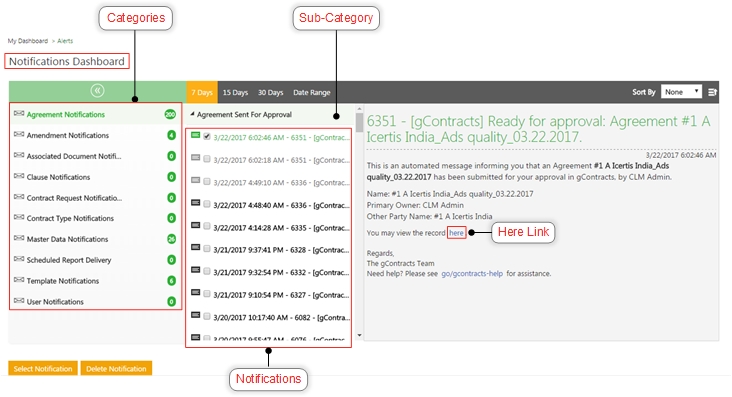Click envelope icon for Associated Document Notifications
The image size is (732, 397).
(19, 155)
